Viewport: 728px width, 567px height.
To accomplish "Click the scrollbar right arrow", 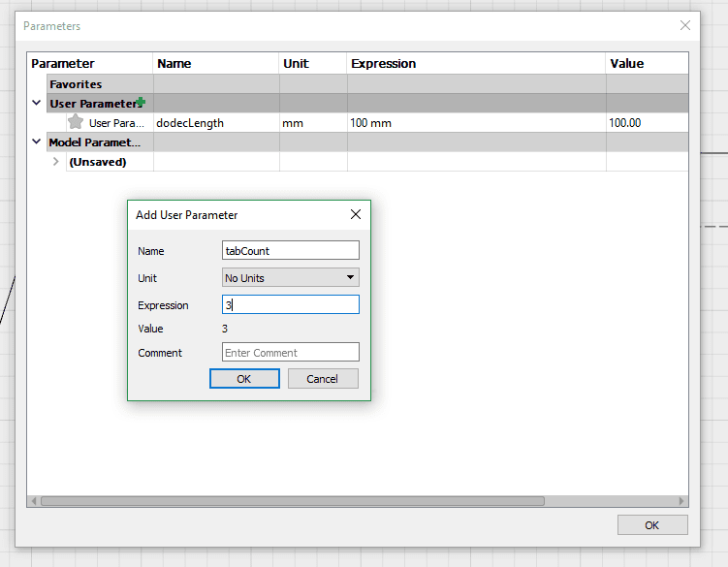I will pos(681,501).
